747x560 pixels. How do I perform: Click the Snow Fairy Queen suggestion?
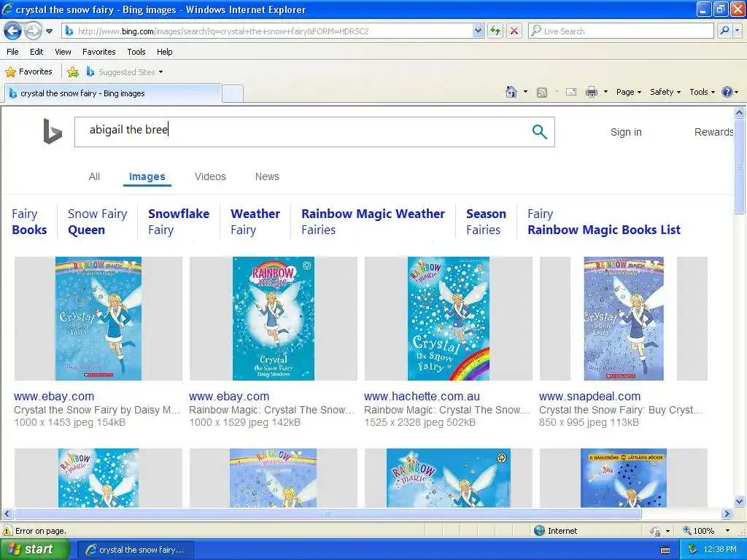(x=97, y=222)
